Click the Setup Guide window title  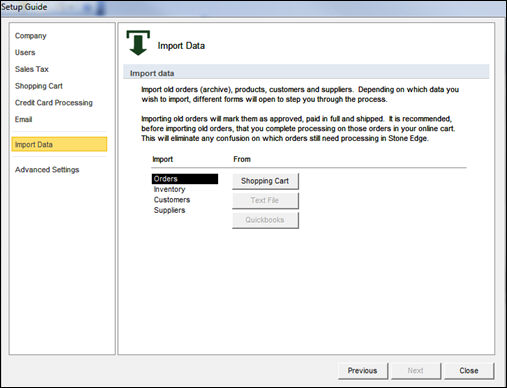click(24, 7)
